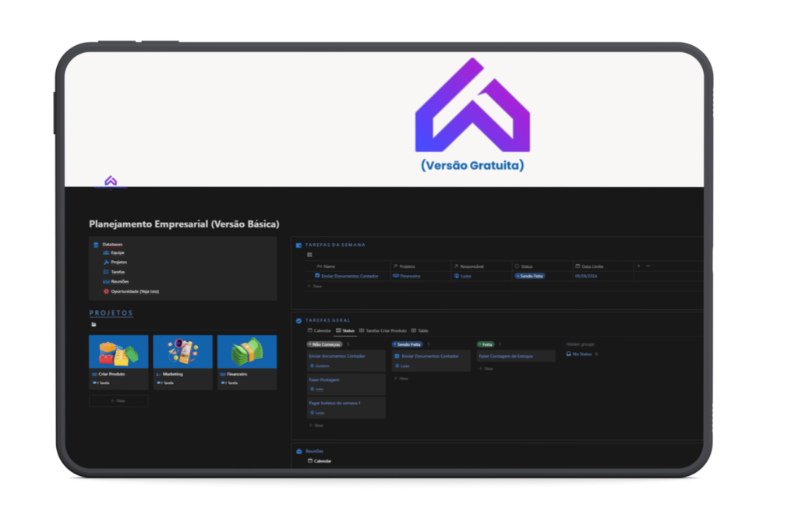Click the folder icon under Projetos heading

[94, 324]
